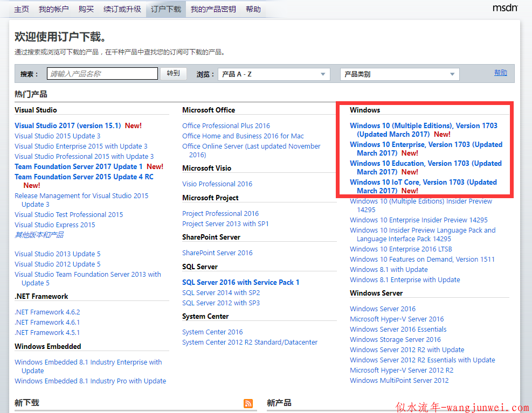This screenshot has width=532, height=413.
Task: Open Windows 10 Enterprise, Version 1703
Action: [x=426, y=149]
